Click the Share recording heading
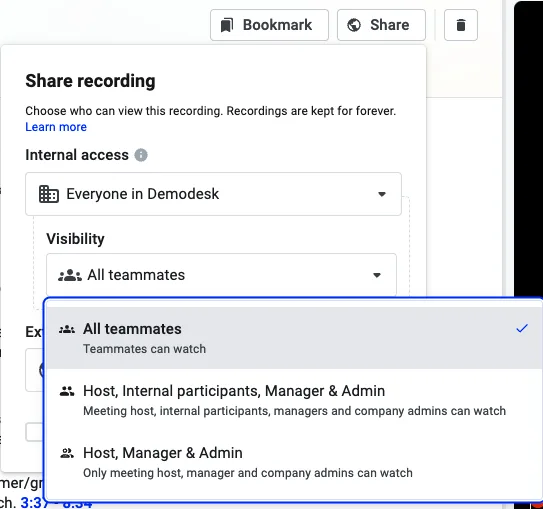The width and height of the screenshot is (543, 509). click(x=90, y=81)
